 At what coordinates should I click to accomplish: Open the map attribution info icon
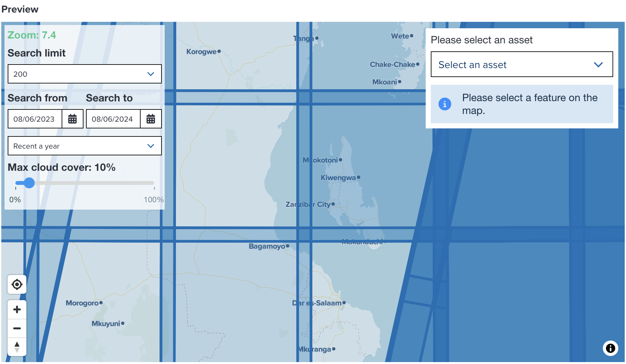610,348
